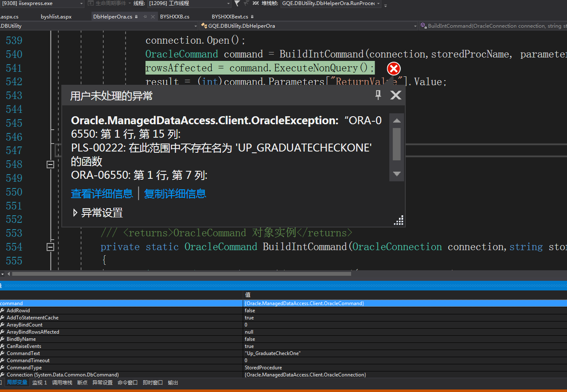Open the 调用堆栈 panel tab
The height and width of the screenshot is (392, 567).
point(62,383)
